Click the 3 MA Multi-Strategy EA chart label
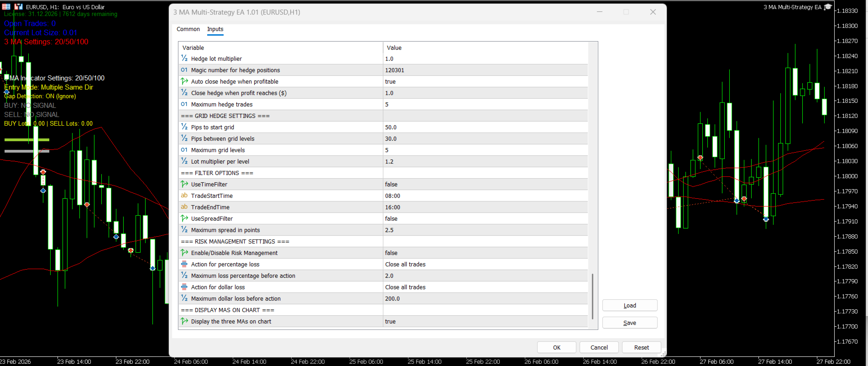 [792, 7]
